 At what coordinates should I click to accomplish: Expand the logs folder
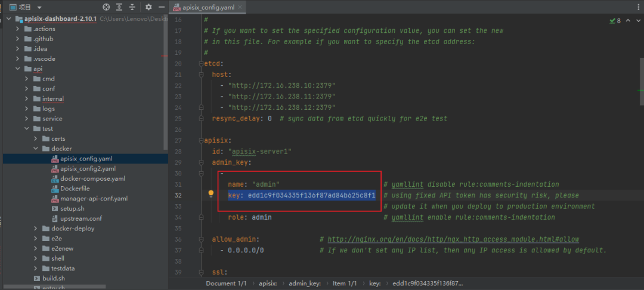[x=26, y=109]
